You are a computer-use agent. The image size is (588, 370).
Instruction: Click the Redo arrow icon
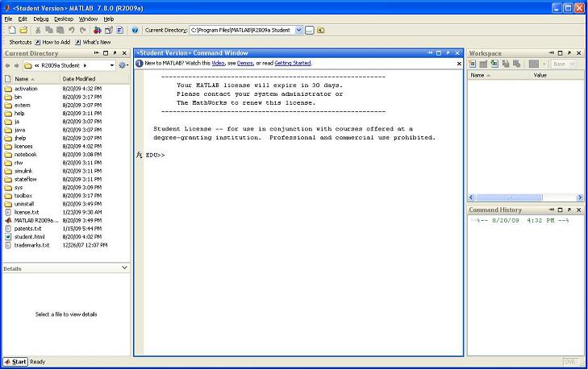tap(82, 30)
